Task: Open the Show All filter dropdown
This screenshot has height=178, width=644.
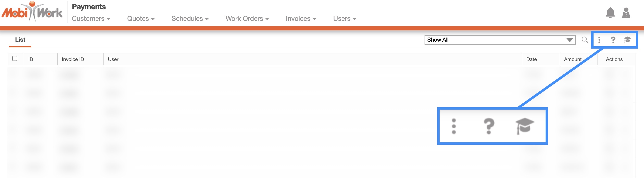Action: [x=500, y=40]
